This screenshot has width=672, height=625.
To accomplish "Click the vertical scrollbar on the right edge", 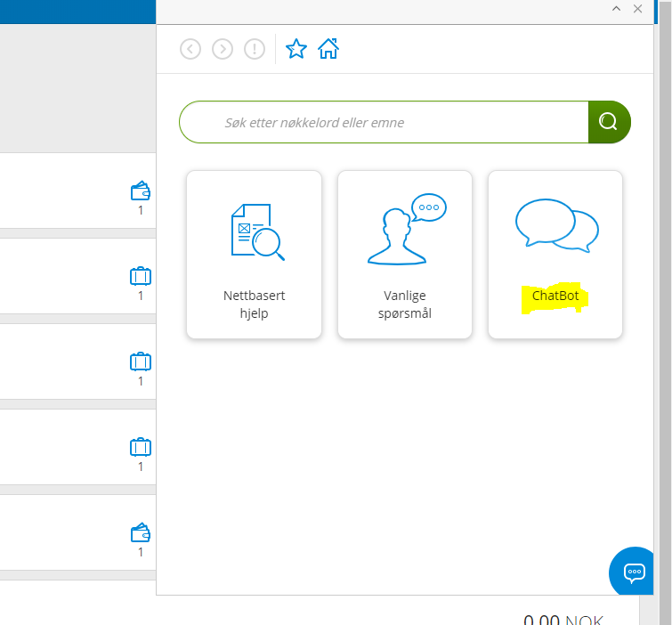I will tap(665, 312).
